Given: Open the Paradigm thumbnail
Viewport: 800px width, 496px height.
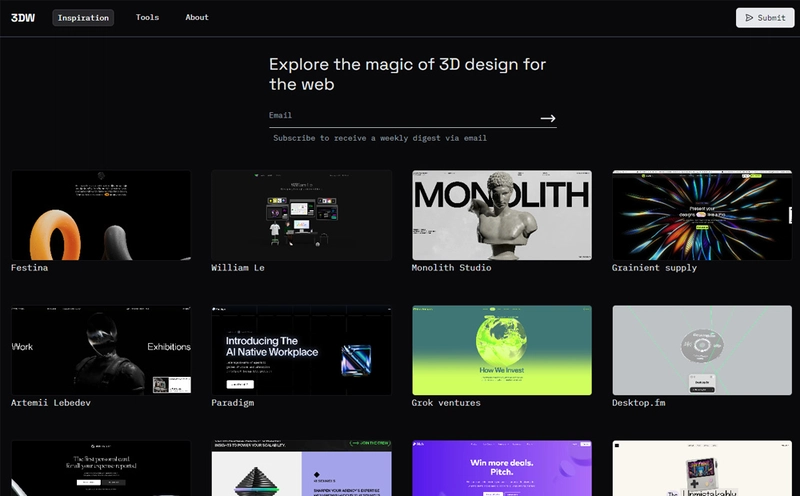Looking at the screenshot, I should coord(302,351).
